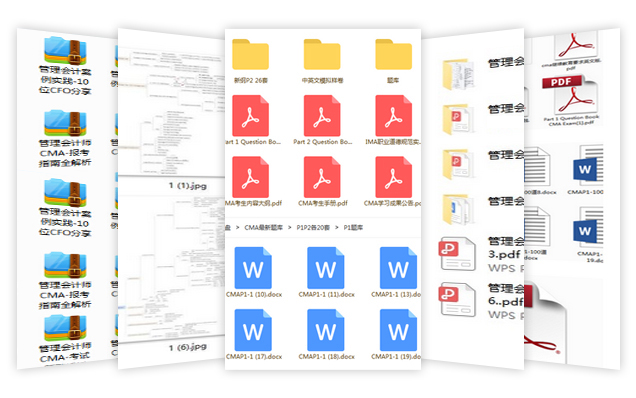Go to P1P2各20套 breadcrumb folder
This screenshot has height=398, width=636.
pos(313,228)
